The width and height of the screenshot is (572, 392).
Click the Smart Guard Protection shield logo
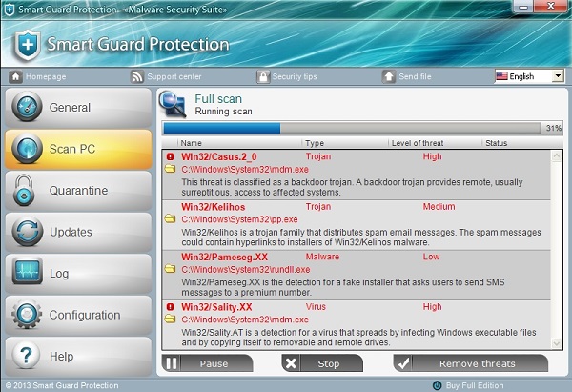coord(27,45)
